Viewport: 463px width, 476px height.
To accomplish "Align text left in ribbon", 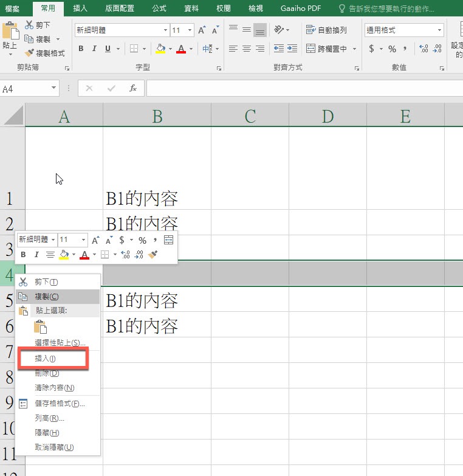I will (x=233, y=49).
